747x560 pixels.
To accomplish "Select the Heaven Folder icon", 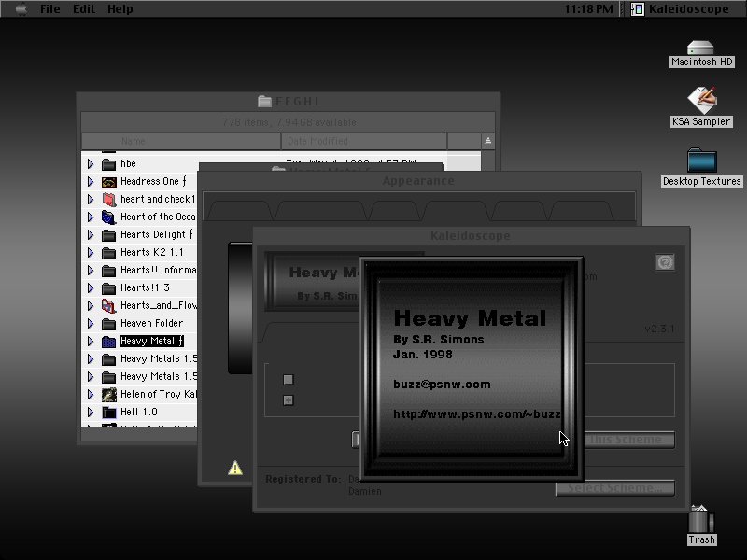I will pyautogui.click(x=108, y=324).
